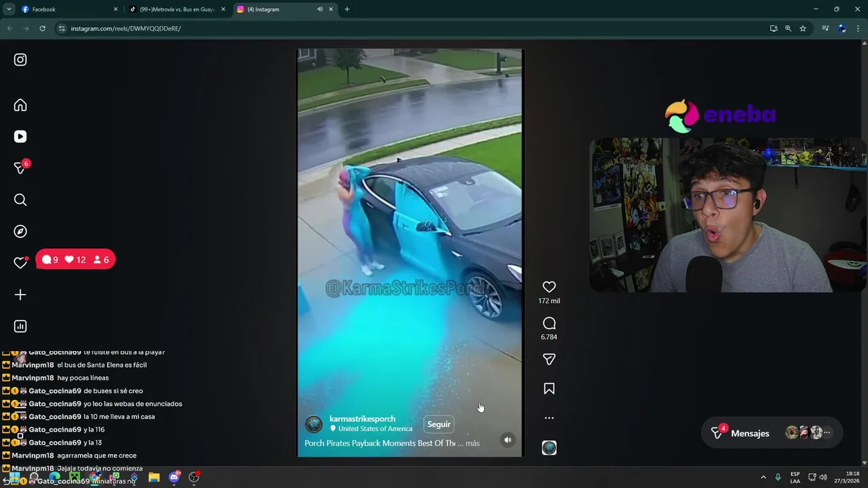Go to Instagram Home feed icon
This screenshot has height=488, width=868.
20,105
